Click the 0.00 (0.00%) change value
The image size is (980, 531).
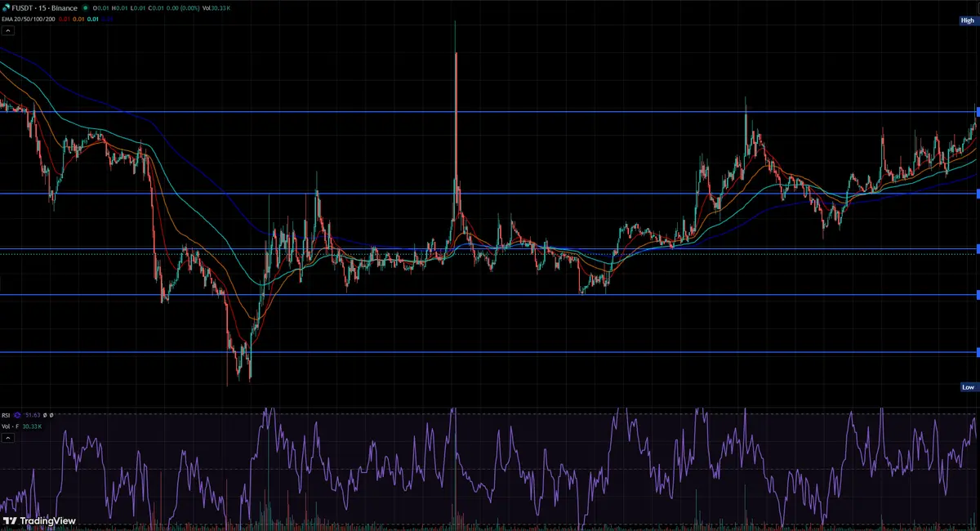(x=183, y=8)
